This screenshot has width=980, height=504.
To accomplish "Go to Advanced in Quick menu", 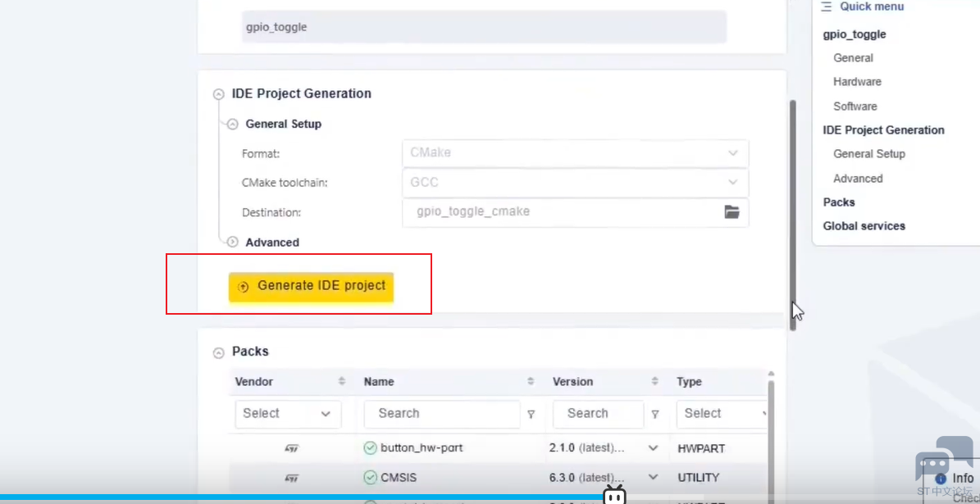I will [x=858, y=179].
